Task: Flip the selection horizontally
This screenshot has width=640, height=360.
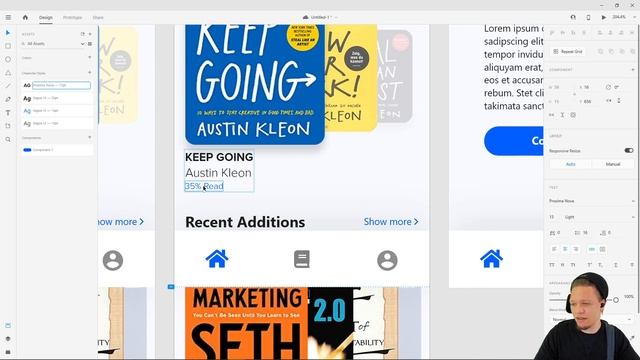Action: (609, 101)
